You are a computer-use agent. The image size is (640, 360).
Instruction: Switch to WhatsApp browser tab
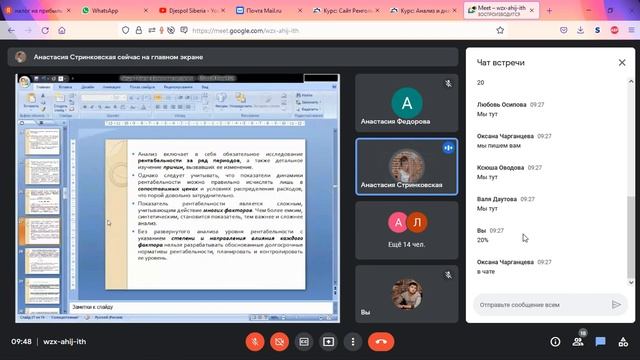point(105,11)
